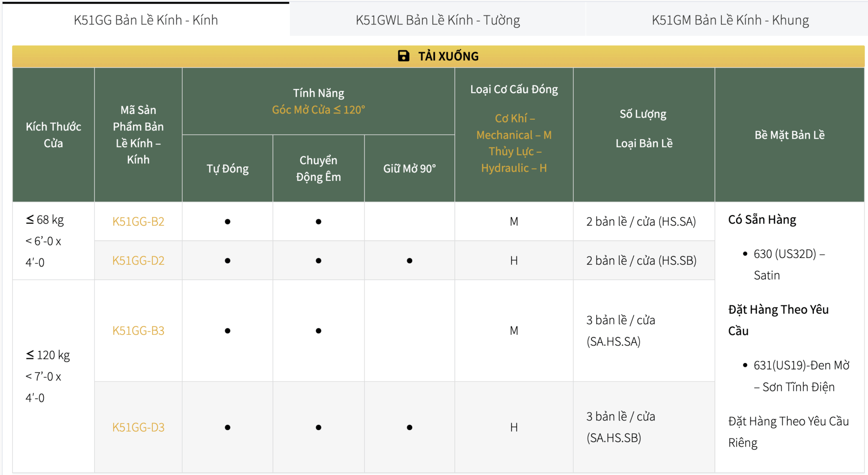The image size is (868, 475).
Task: Click Chuyển Động Êm dot for K51GG-D2
Action: pos(319,260)
